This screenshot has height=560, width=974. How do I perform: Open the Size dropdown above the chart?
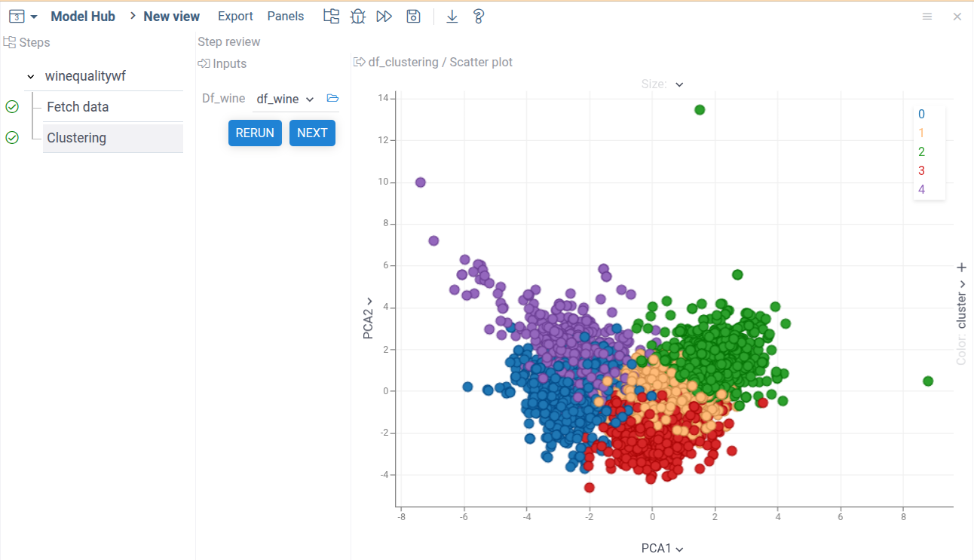(678, 84)
